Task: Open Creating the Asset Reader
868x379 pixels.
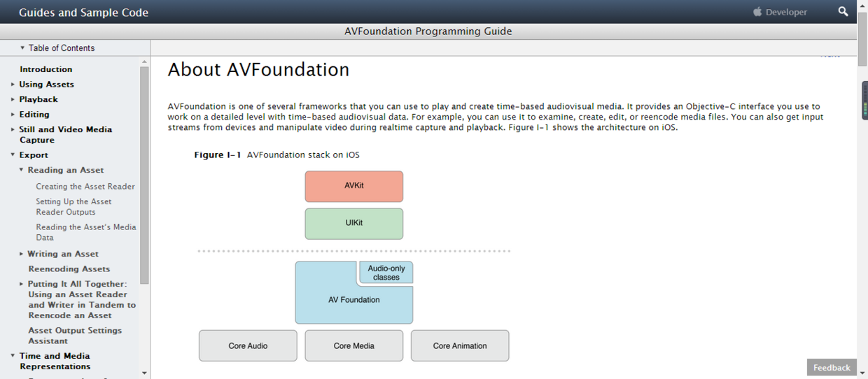Action: point(85,187)
